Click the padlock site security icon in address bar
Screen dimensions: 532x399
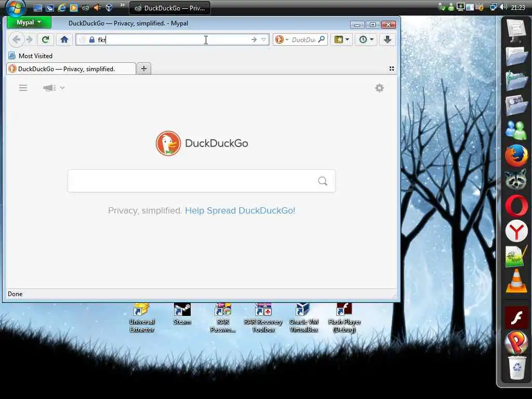91,39
